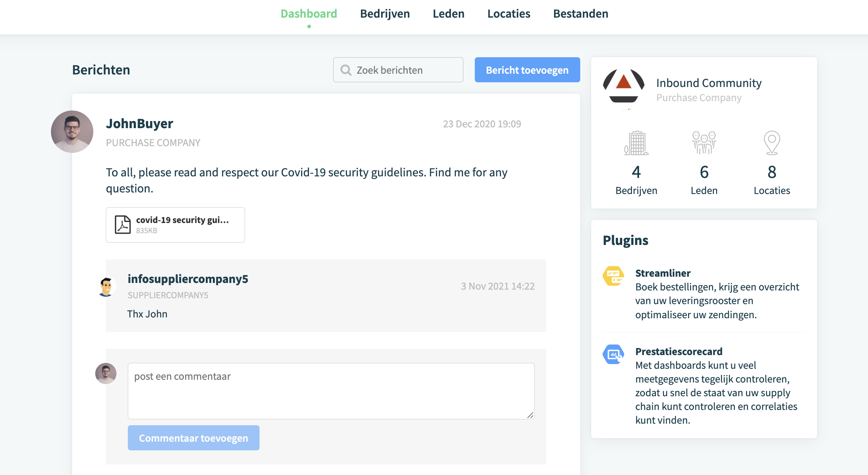This screenshot has height=475, width=868.
Task: Go to the Bestanden tab
Action: (x=581, y=14)
